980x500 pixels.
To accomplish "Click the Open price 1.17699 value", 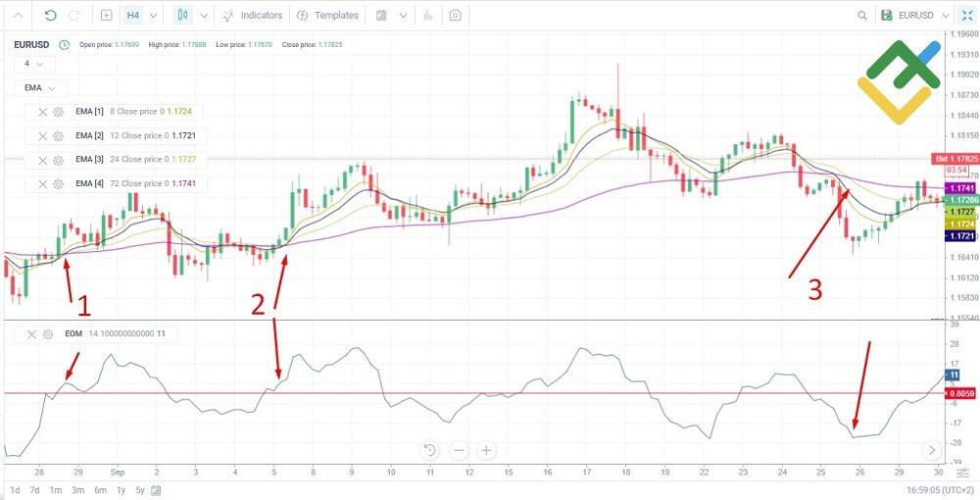I will pos(126,45).
